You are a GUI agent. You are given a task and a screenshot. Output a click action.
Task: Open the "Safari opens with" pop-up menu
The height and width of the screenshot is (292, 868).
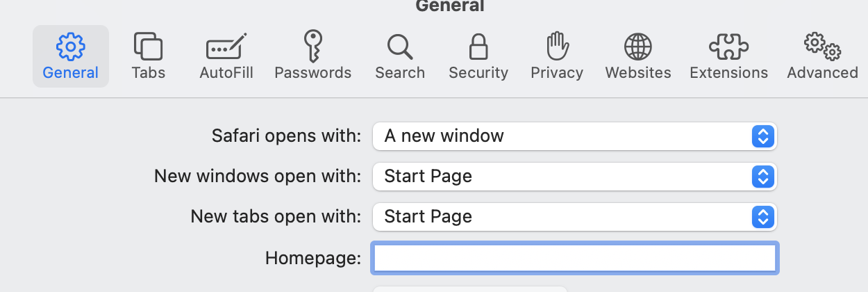pos(562,136)
